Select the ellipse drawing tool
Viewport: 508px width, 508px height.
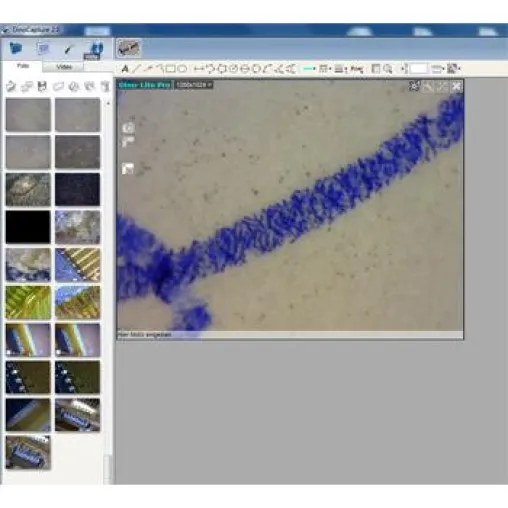(x=182, y=69)
